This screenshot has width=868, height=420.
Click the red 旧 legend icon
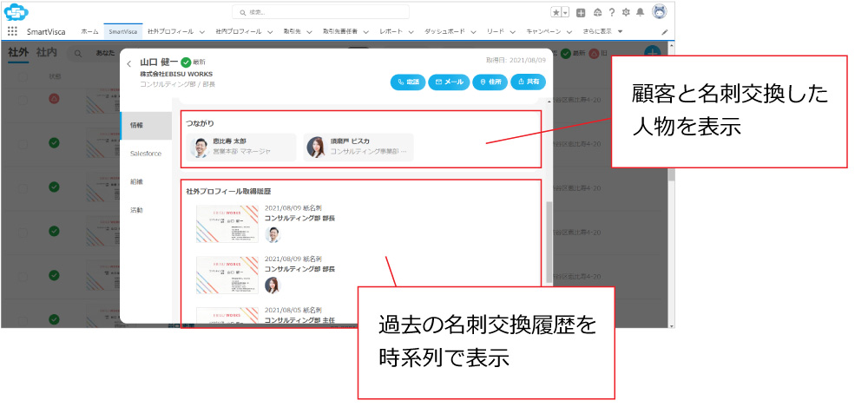(x=594, y=54)
